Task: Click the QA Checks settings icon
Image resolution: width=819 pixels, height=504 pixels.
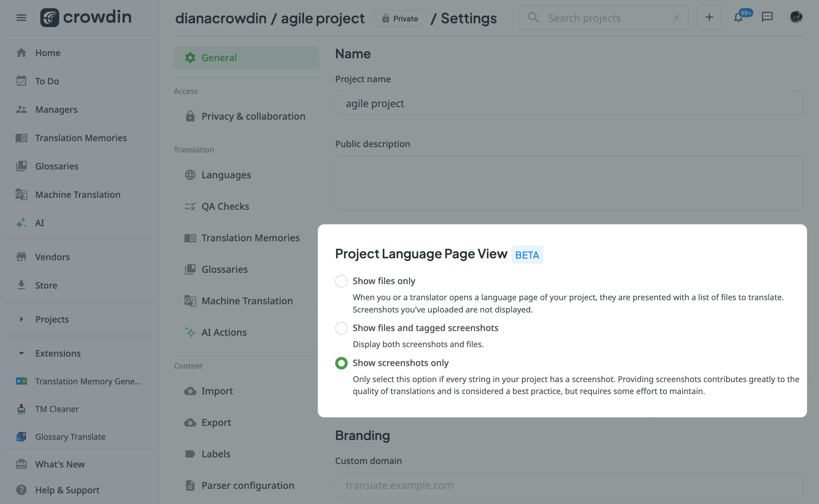Action: (190, 206)
